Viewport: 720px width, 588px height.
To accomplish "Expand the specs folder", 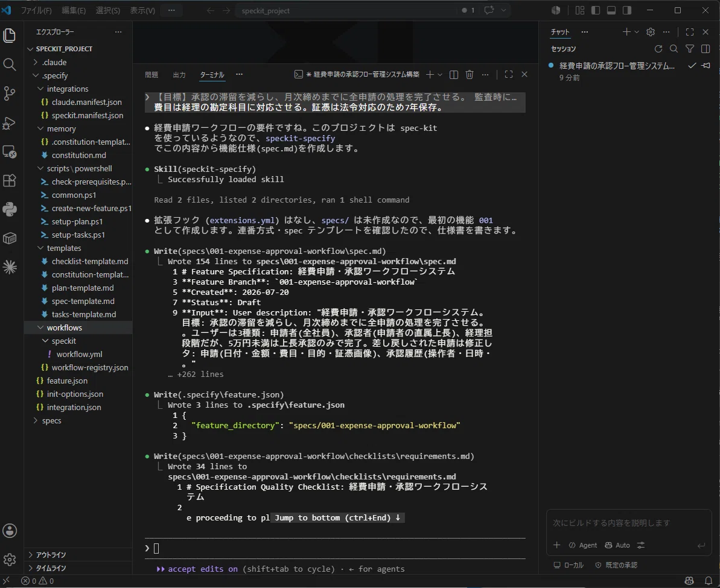I will [51, 420].
